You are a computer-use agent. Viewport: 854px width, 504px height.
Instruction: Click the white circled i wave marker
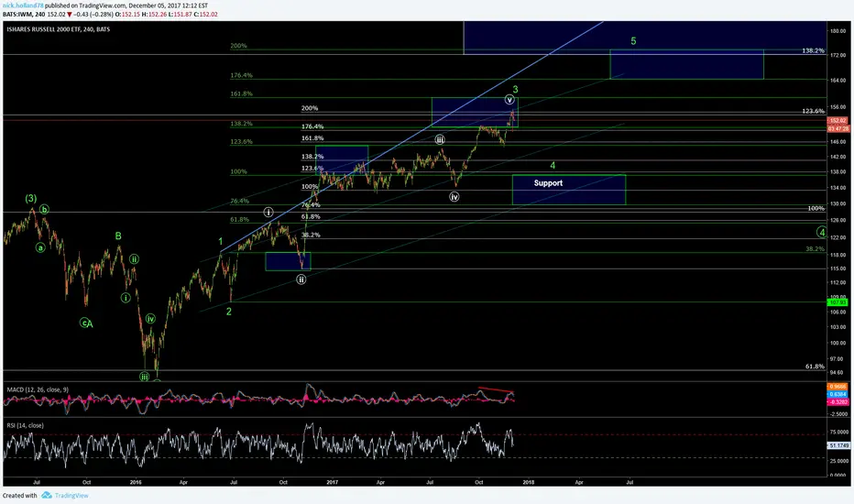point(268,212)
